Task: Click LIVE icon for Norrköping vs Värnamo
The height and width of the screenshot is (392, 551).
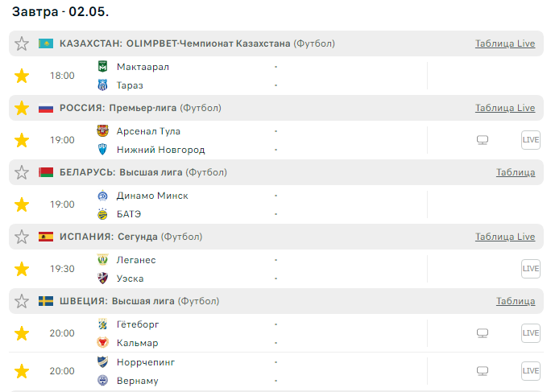Action: coord(530,371)
